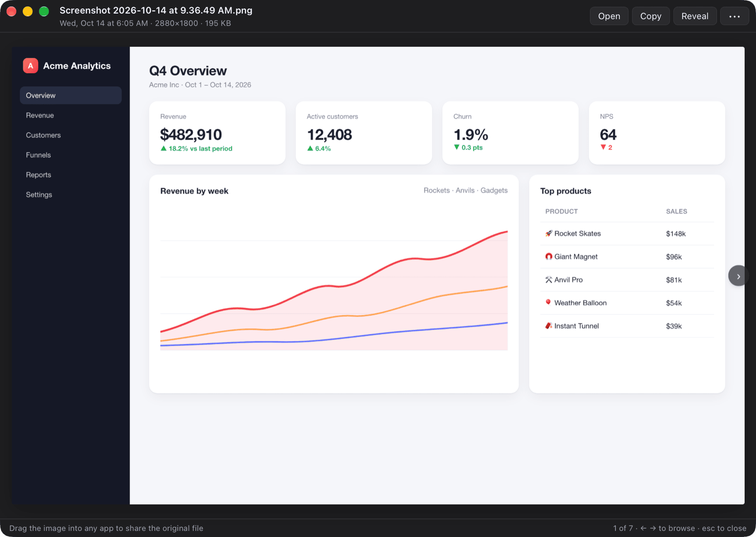Viewport: 756px width, 537px height.
Task: Open Funnels from the sidebar
Action: click(70, 155)
